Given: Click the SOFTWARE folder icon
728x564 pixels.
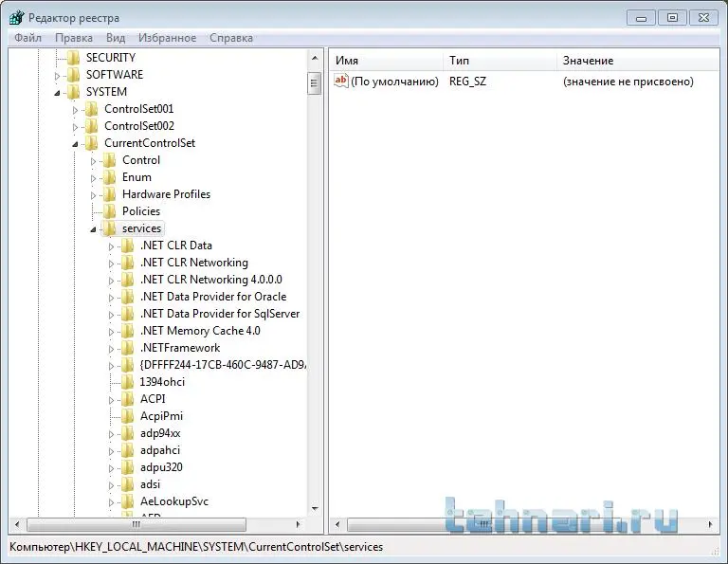Looking at the screenshot, I should tap(73, 75).
